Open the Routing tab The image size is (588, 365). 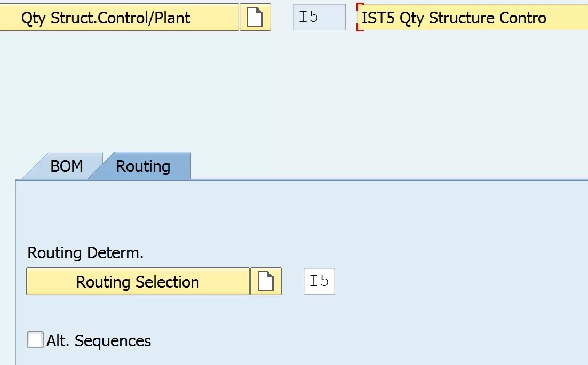[143, 166]
